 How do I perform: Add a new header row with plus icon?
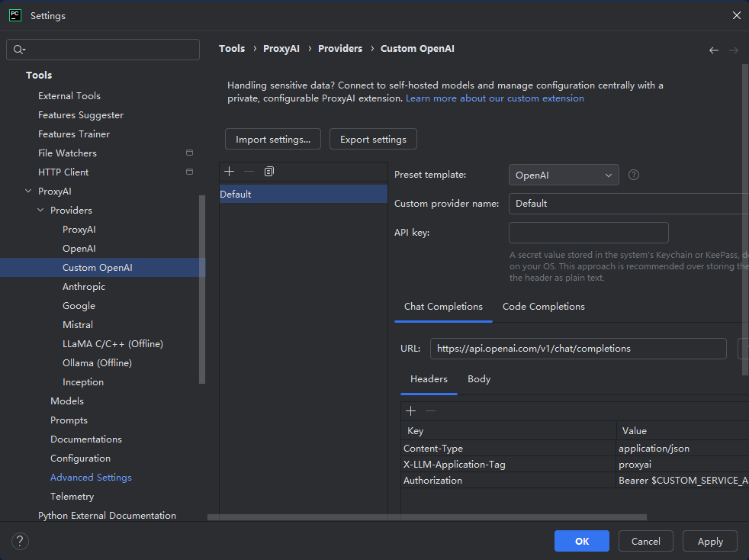click(x=410, y=410)
